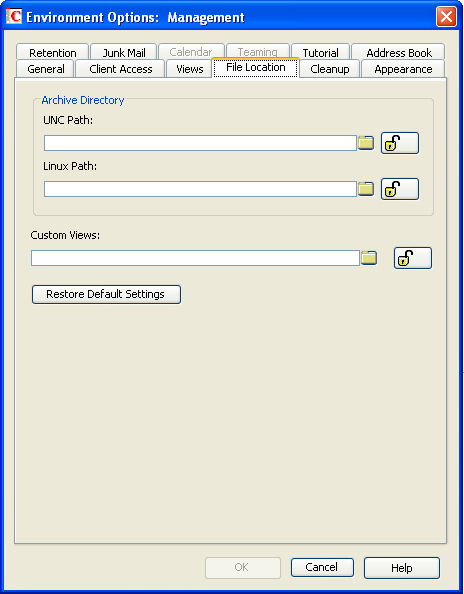The image size is (464, 594).
Task: Toggle the lock on UNC Path
Action: tap(400, 143)
